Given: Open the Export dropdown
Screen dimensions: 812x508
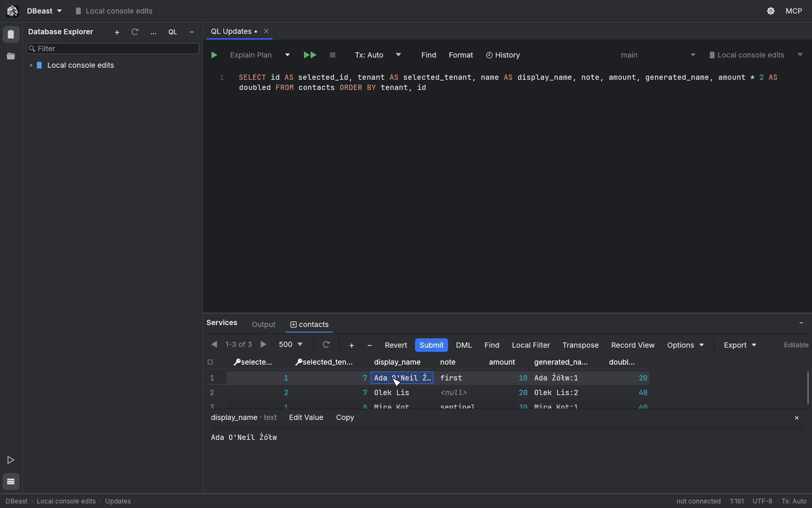Looking at the screenshot, I should tap(740, 345).
